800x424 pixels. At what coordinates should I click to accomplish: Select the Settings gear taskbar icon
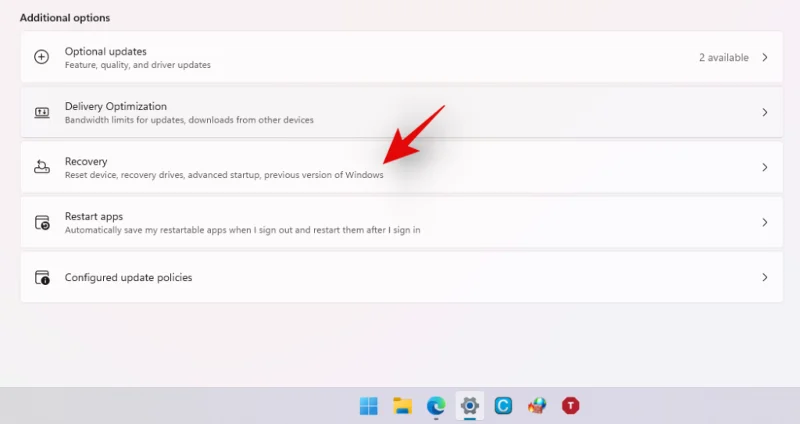click(469, 406)
